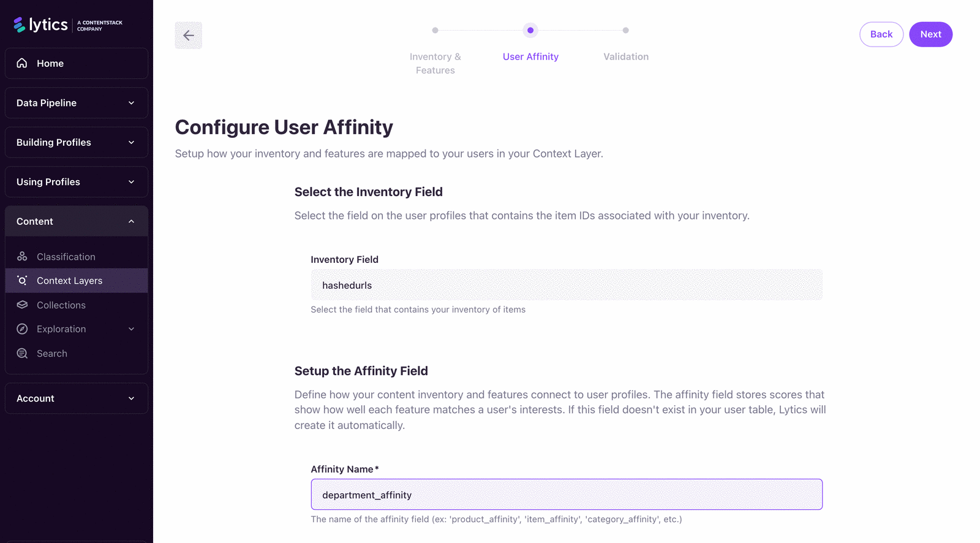
Task: Click the Affinity Name input field
Action: pos(567,495)
